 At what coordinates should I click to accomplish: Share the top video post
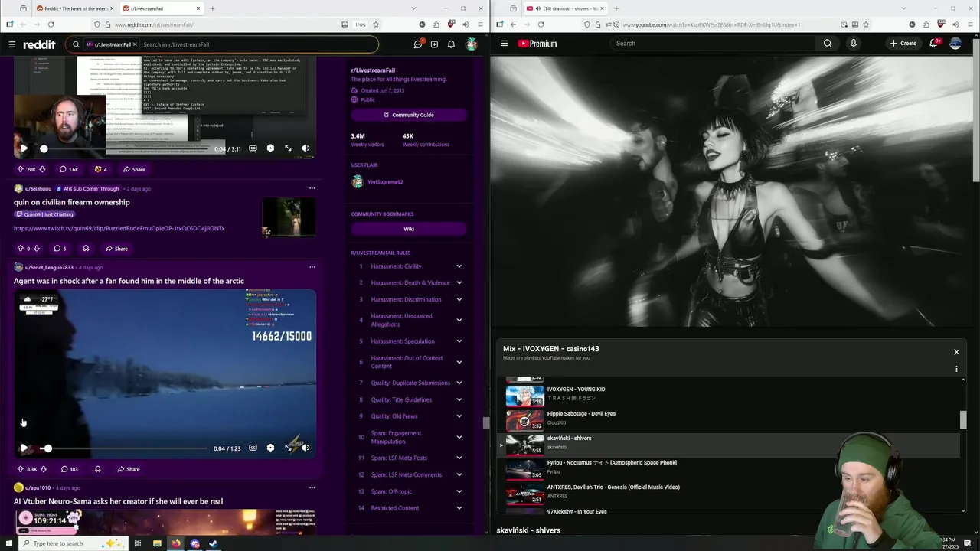tap(134, 169)
